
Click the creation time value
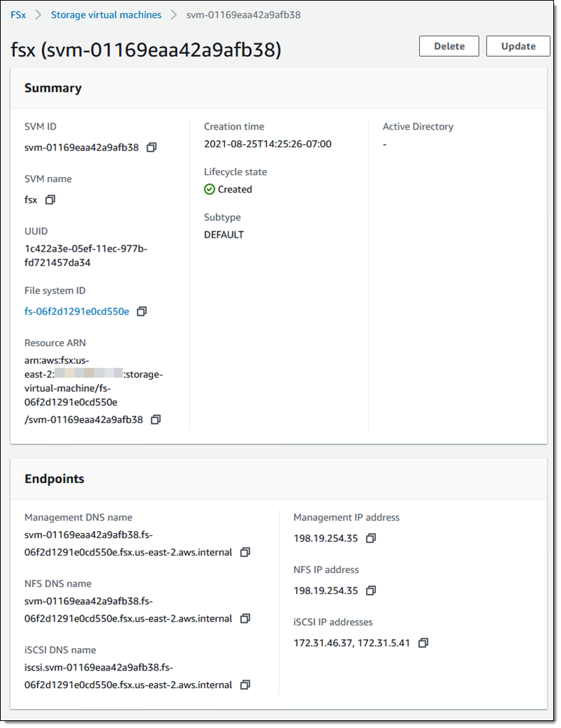point(268,144)
